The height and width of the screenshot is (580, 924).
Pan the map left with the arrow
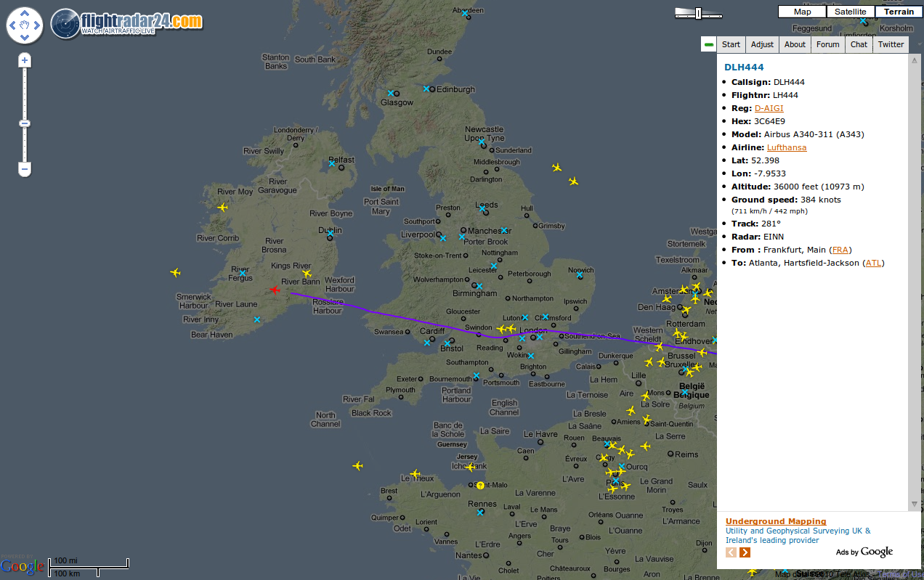(x=13, y=25)
